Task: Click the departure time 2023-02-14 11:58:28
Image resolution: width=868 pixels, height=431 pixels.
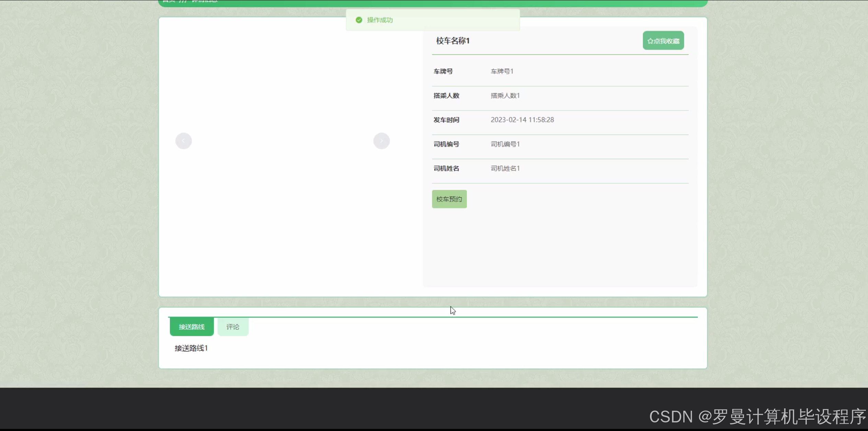Action: pos(522,120)
